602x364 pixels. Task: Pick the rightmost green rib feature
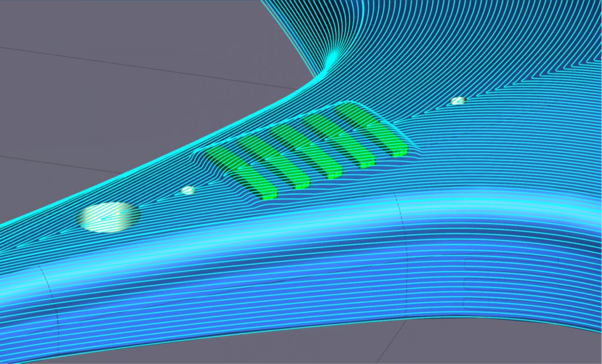pos(372,129)
